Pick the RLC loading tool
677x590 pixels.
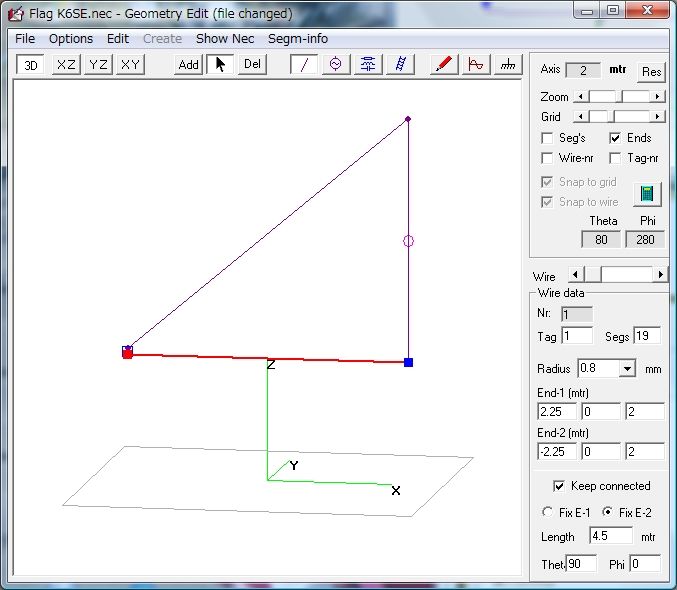368,64
